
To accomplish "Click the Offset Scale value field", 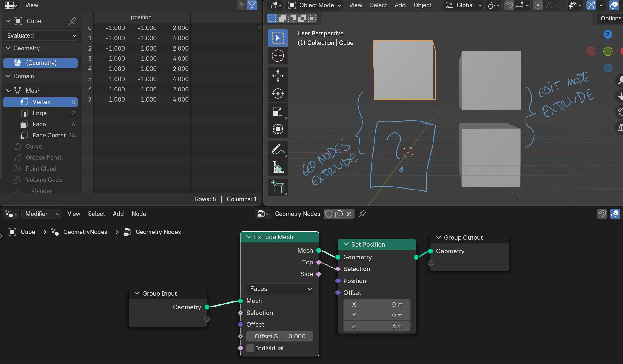I will coord(279,336).
